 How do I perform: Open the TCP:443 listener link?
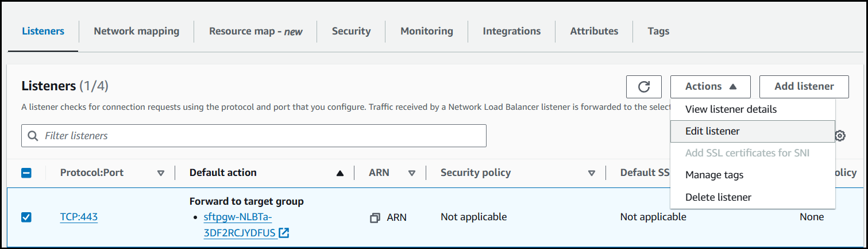tap(79, 217)
